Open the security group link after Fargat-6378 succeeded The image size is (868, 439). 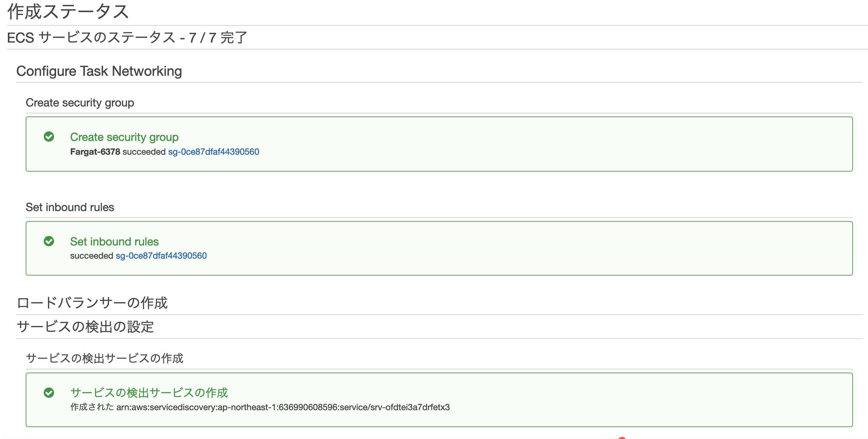[213, 152]
